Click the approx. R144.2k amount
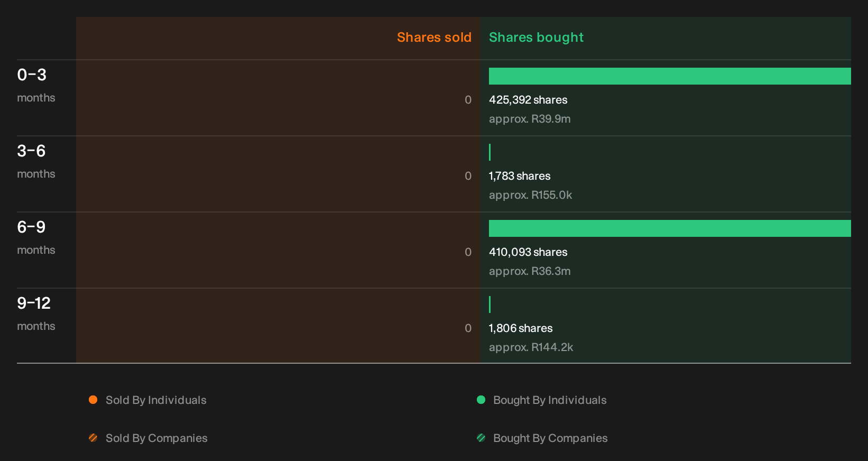868x461 pixels. pos(531,347)
